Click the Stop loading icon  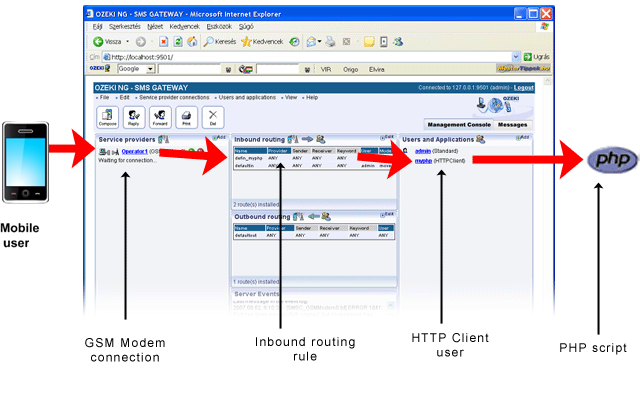coord(164,42)
